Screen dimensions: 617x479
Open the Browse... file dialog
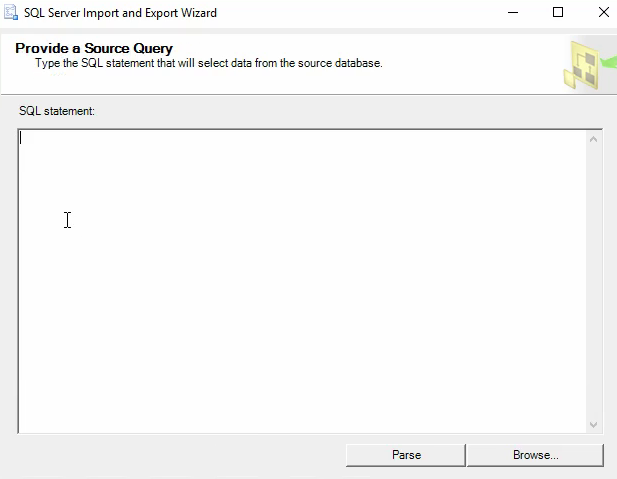point(535,455)
